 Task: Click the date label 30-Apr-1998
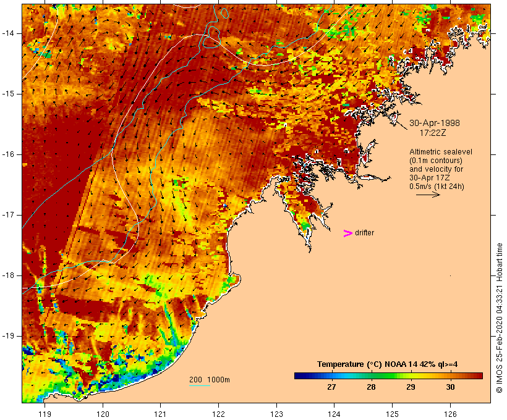pyautogui.click(x=434, y=123)
